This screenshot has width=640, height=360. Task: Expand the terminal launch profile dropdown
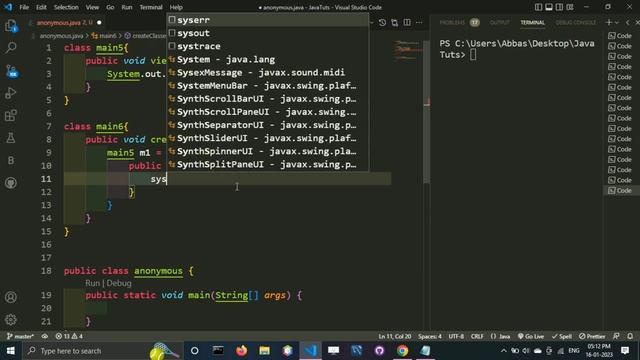point(617,23)
